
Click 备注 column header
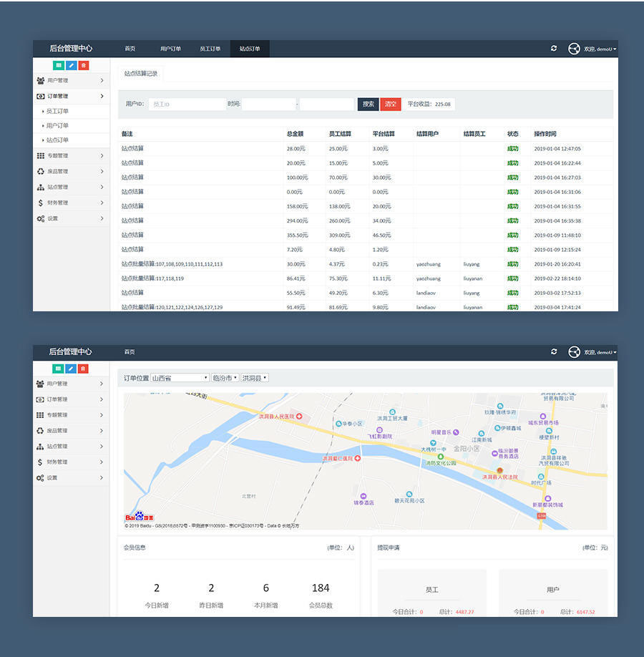point(127,134)
